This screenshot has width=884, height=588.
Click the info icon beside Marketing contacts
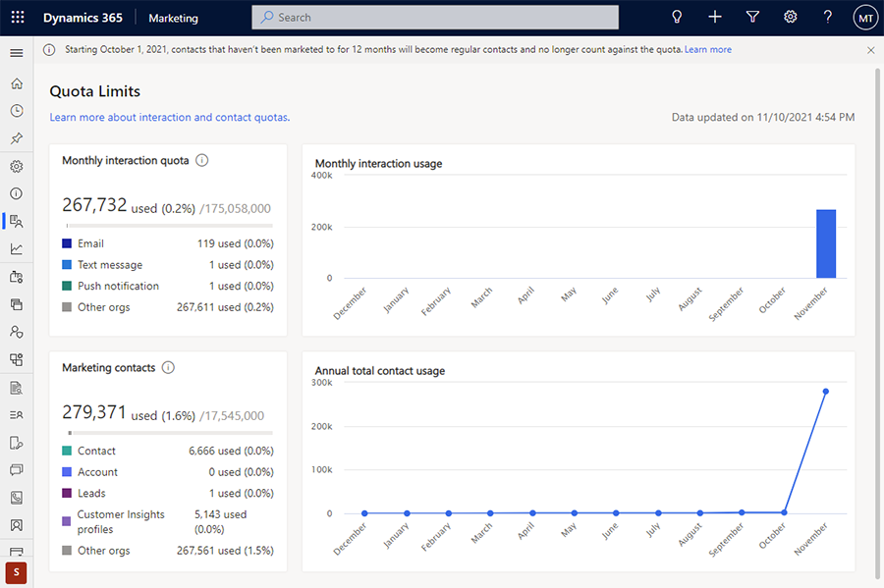click(165, 367)
